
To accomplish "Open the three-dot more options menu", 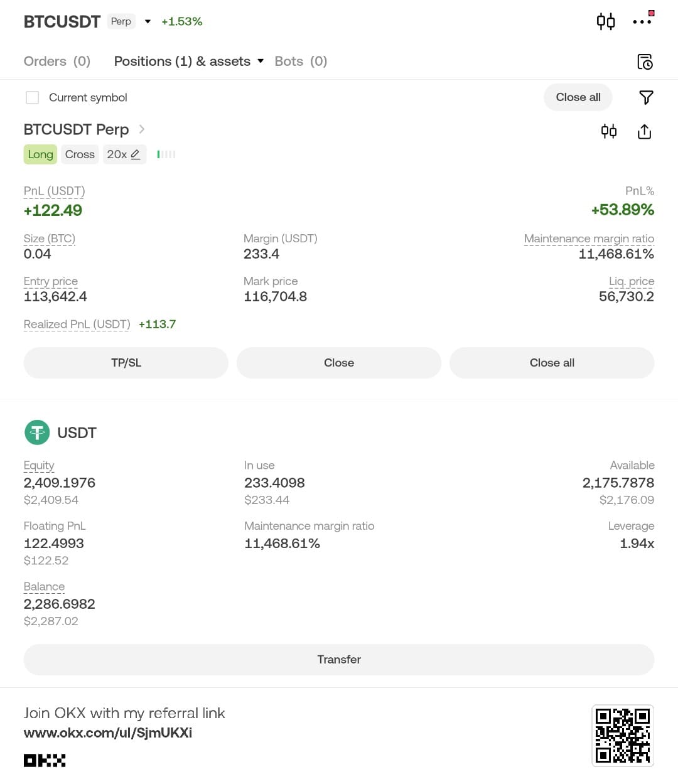I will click(642, 22).
